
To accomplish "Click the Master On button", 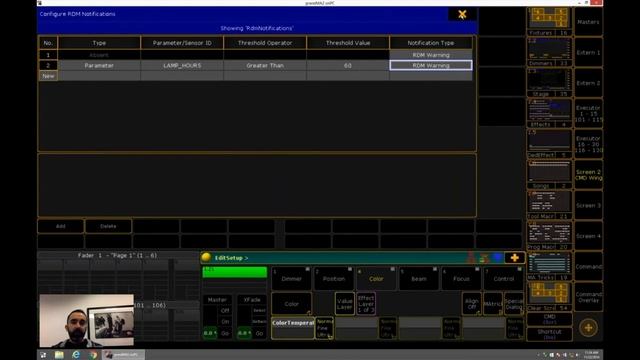I will click(x=225, y=322).
